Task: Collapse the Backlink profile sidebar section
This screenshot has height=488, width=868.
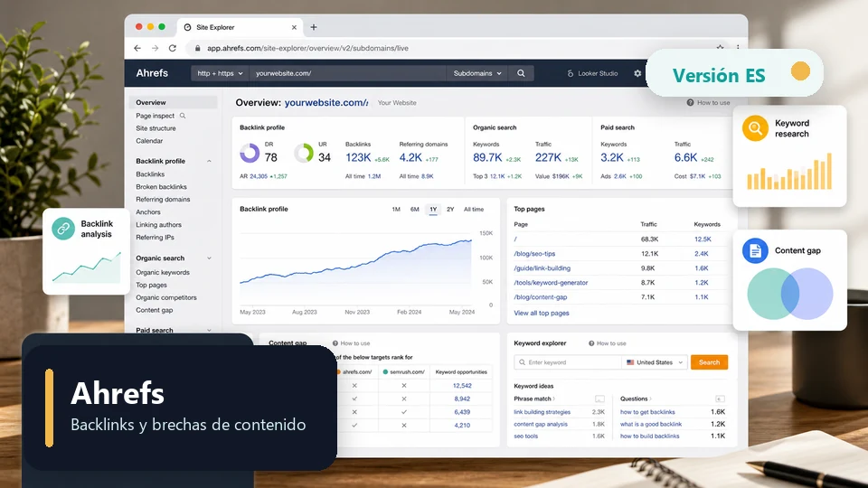Action: click(x=209, y=161)
